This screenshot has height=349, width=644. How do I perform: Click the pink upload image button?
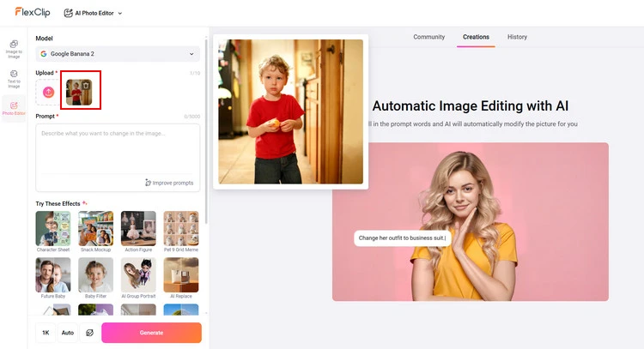click(48, 93)
